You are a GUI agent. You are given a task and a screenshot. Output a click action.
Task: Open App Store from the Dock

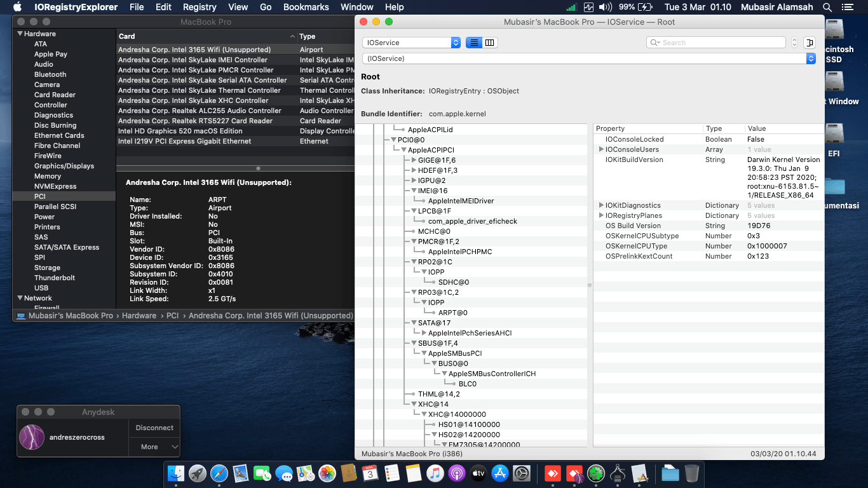pos(500,473)
